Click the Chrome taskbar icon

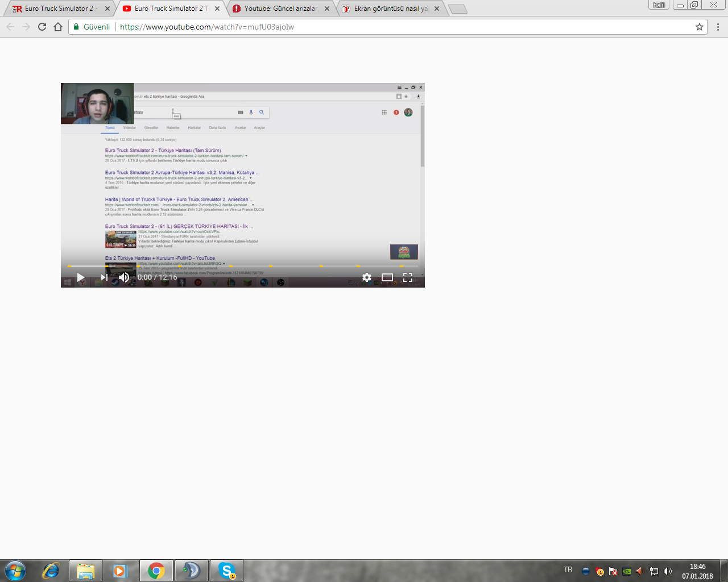click(156, 571)
